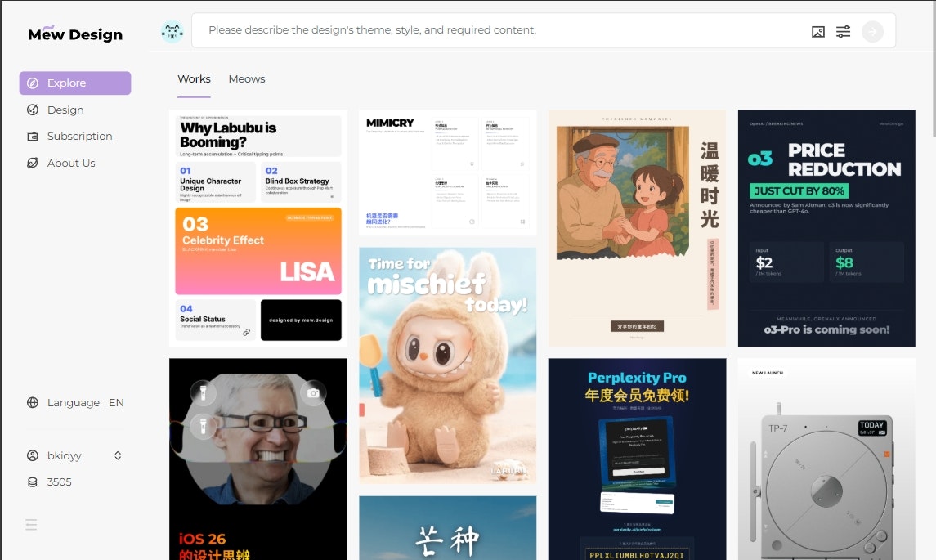The image size is (936, 560).
Task: Click the bkidyy user profile icon
Action: [33, 455]
